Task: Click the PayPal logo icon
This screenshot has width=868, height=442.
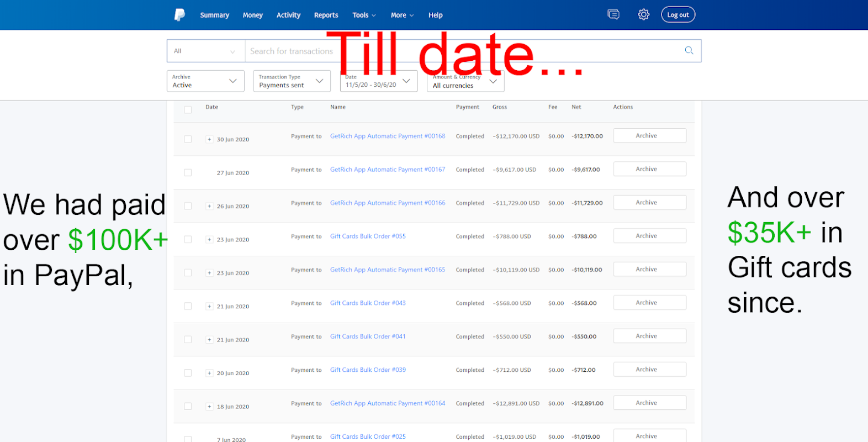Action: point(179,15)
